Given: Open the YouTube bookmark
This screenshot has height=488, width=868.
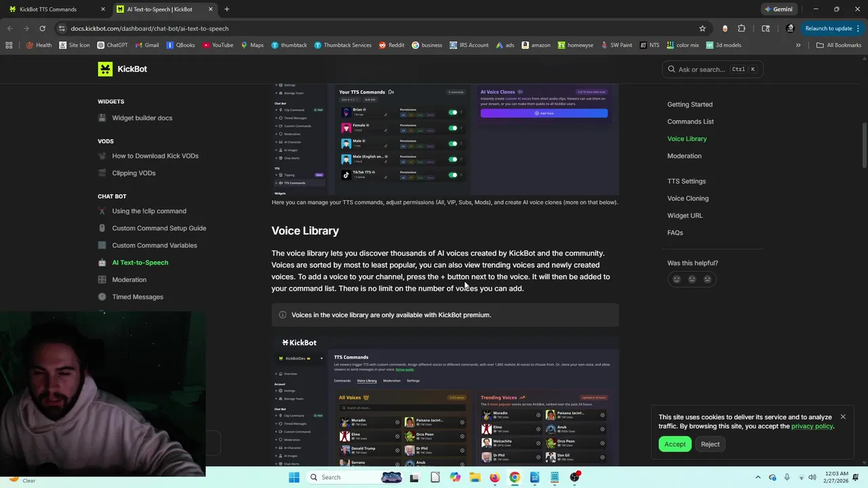Looking at the screenshot, I should pyautogui.click(x=217, y=45).
